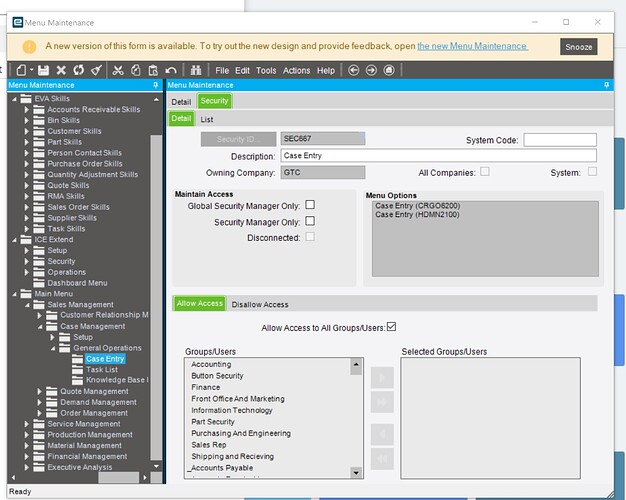Click the Undo arrow icon
This screenshot has height=500, width=626.
pyautogui.click(x=171, y=70)
